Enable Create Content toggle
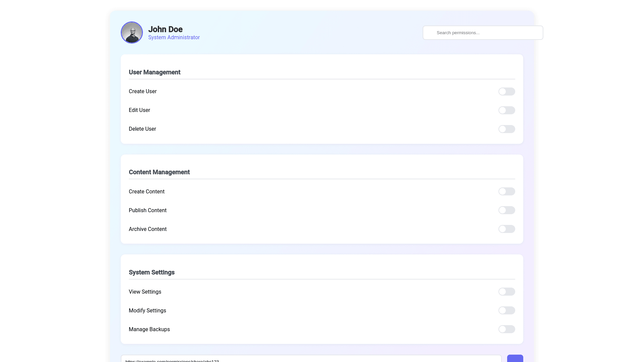This screenshot has width=644, height=362. click(506, 191)
